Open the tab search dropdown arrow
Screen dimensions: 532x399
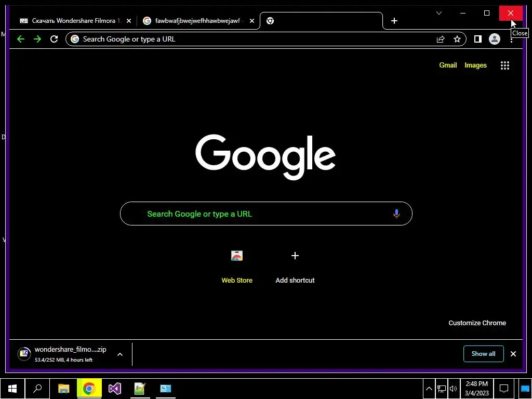tap(438, 13)
